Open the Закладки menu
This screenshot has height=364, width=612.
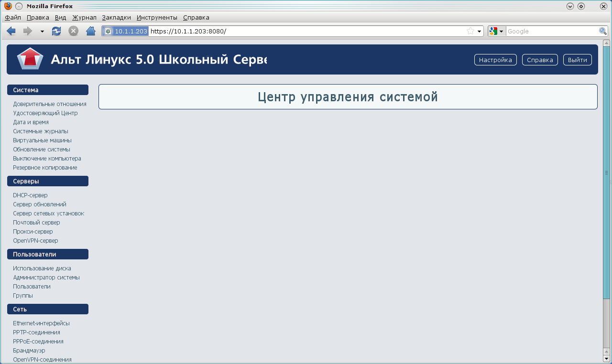pos(116,17)
